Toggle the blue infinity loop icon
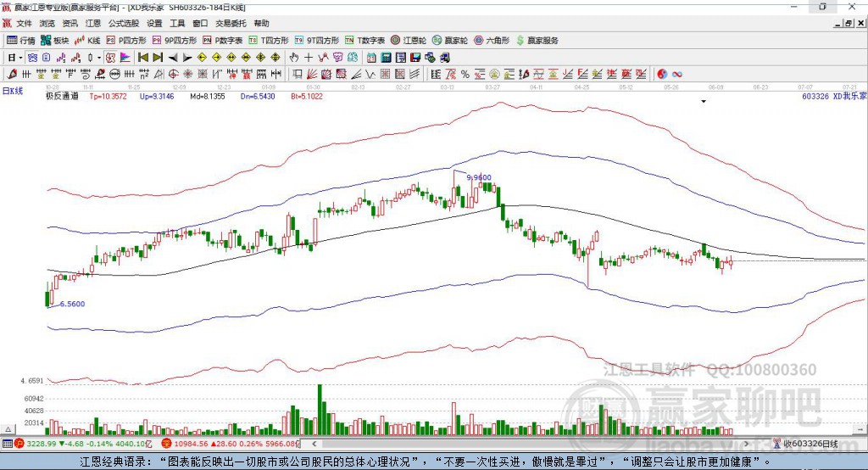This screenshot has width=868, height=470. click(677, 75)
